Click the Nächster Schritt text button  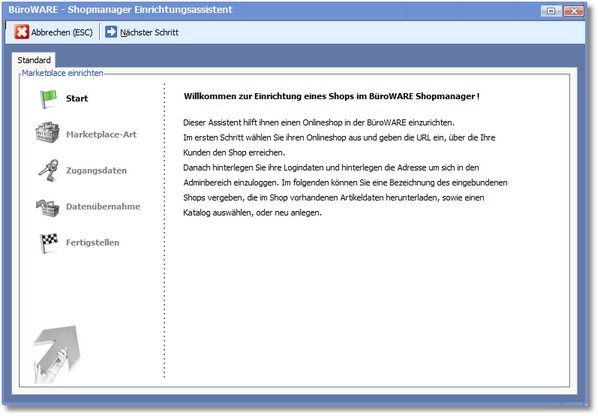150,32
